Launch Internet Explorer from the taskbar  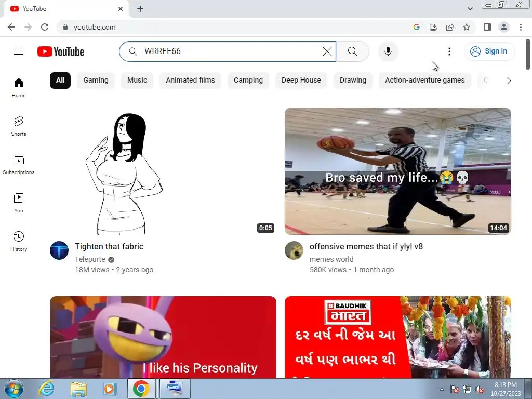(x=46, y=389)
